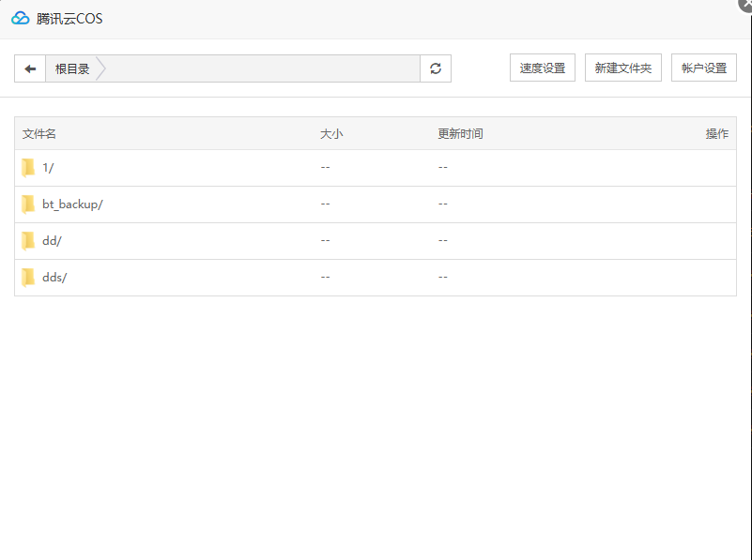Open the bt_backup/ folder name
This screenshot has height=560, width=752.
pyautogui.click(x=72, y=204)
